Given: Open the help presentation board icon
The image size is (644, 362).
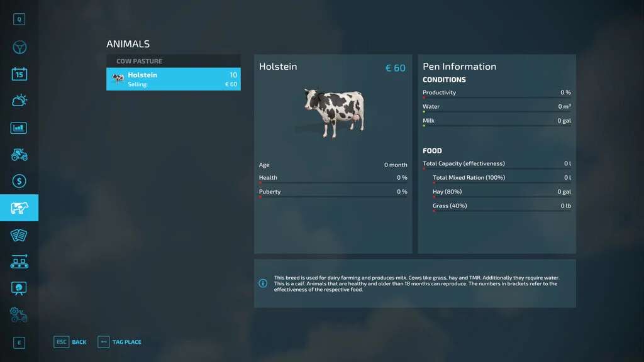Looking at the screenshot, I should 19,288.
